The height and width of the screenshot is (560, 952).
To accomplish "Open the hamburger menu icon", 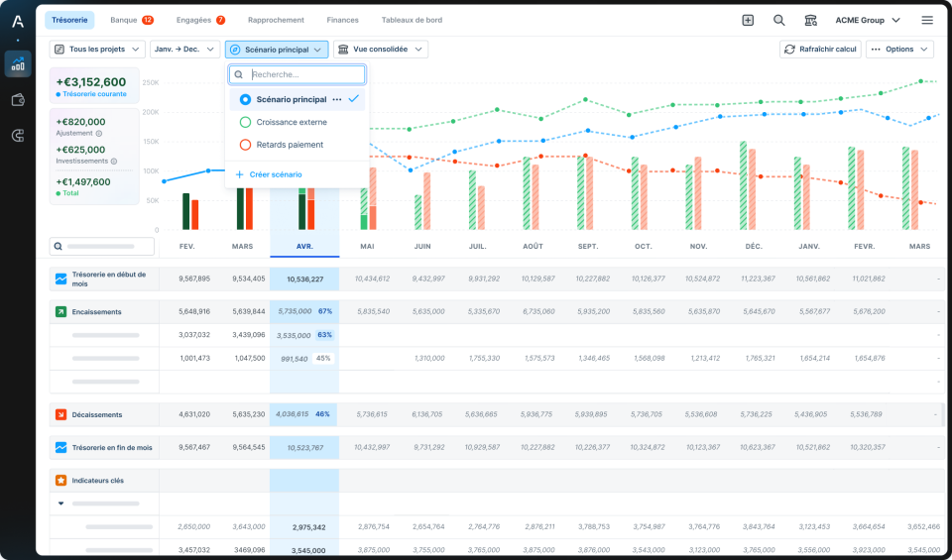I will (x=926, y=20).
